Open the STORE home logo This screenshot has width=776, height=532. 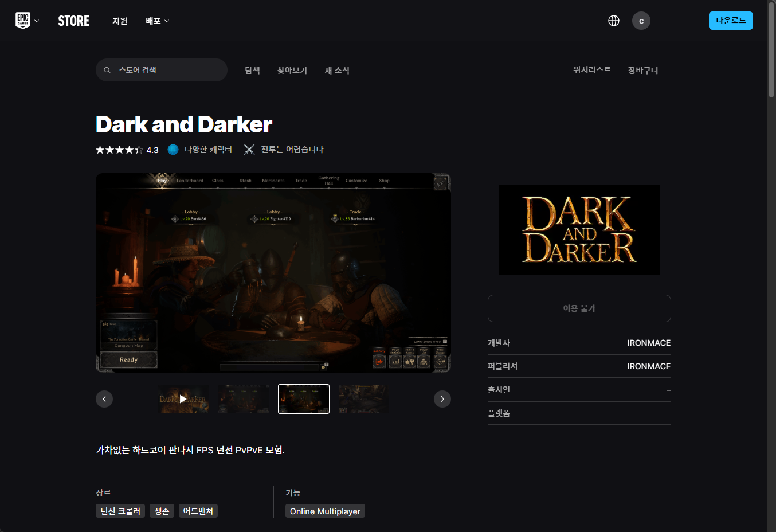coord(74,21)
